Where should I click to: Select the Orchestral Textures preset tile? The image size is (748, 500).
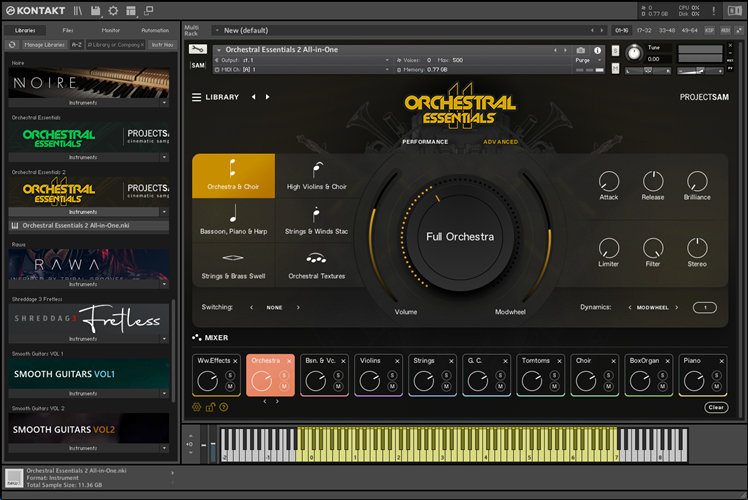(316, 265)
